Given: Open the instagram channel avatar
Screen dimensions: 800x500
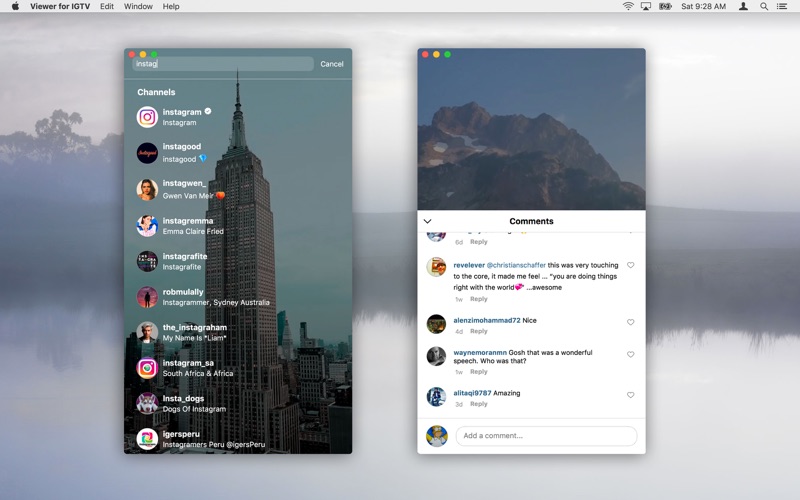Looking at the screenshot, I should point(147,117).
